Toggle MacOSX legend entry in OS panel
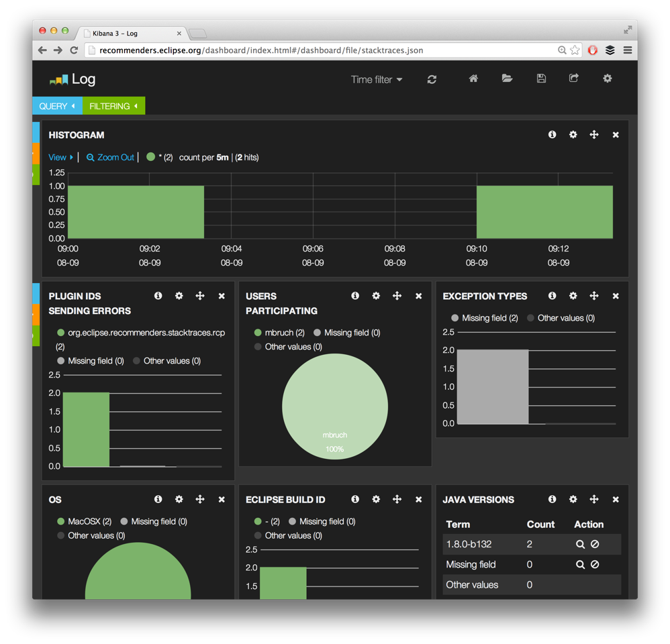 [x=84, y=521]
